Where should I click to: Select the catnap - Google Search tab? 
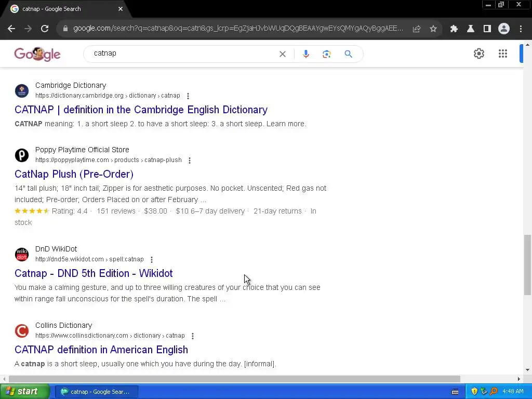click(x=64, y=9)
